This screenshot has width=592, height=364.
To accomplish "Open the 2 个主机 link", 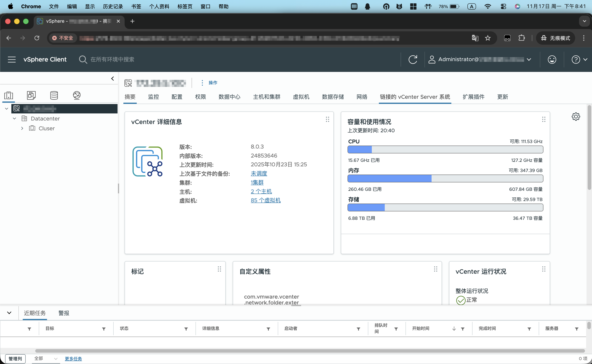I will coord(261,191).
